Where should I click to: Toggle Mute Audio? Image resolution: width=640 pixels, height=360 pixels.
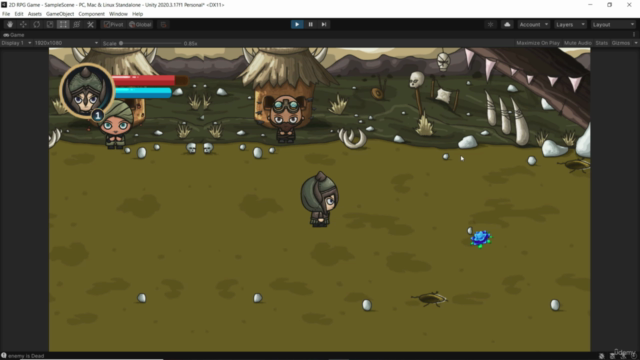pos(578,43)
